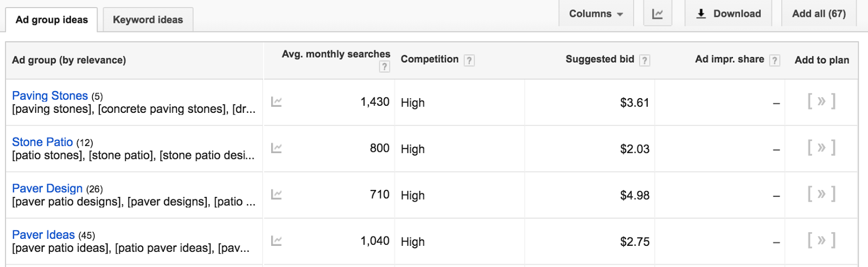The height and width of the screenshot is (267, 868).
Task: Expand the Columns dropdown
Action: [596, 14]
